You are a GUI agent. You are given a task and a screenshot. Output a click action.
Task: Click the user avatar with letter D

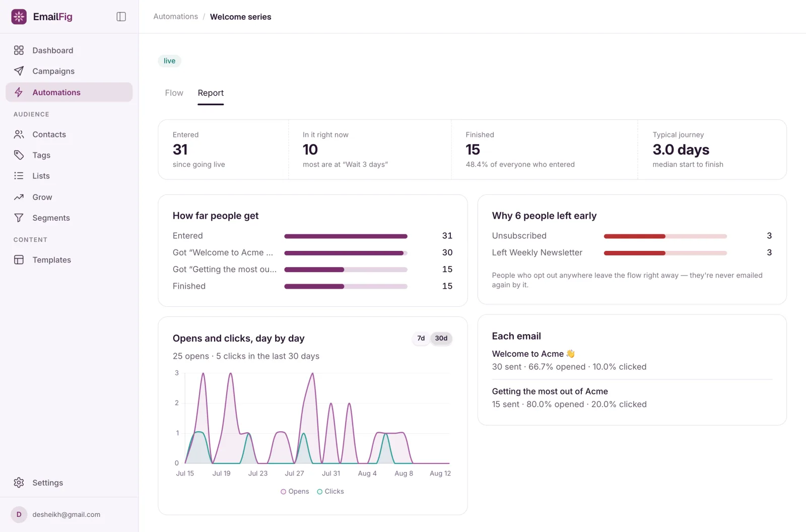19,514
